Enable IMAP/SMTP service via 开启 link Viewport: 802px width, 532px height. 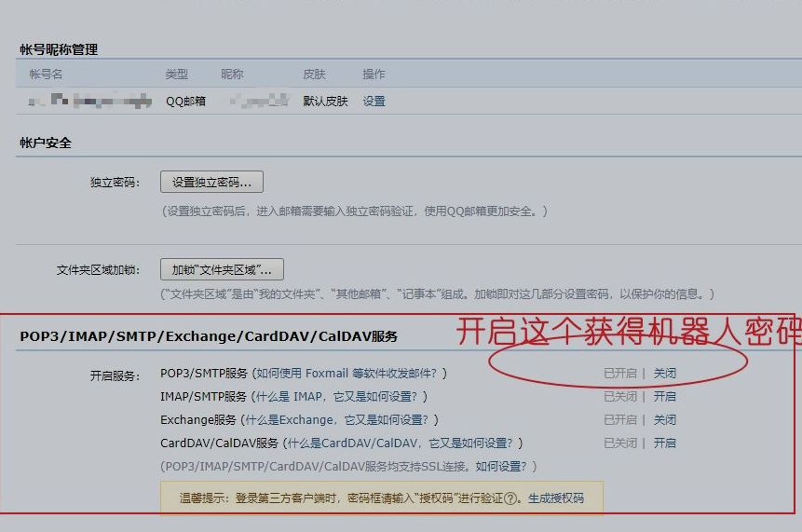click(664, 397)
